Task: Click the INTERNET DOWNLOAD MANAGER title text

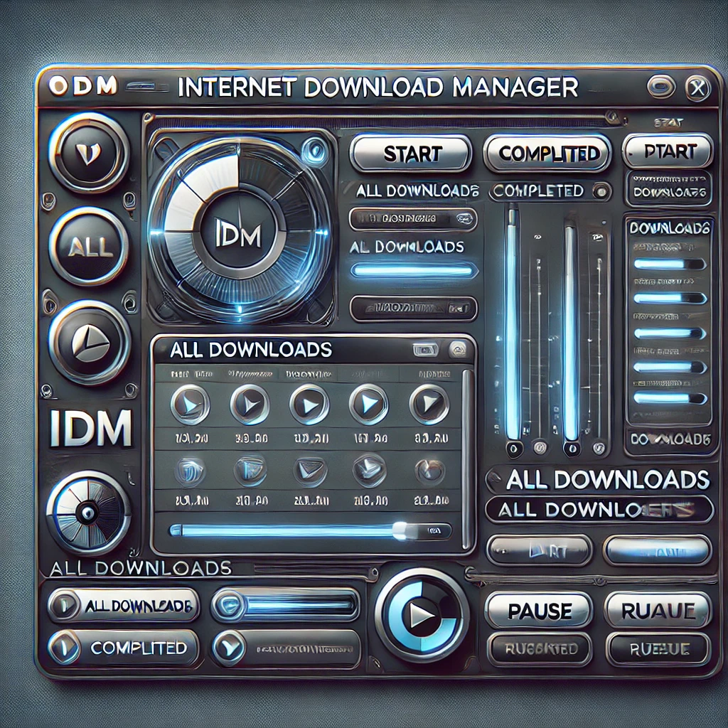Action: [378, 87]
